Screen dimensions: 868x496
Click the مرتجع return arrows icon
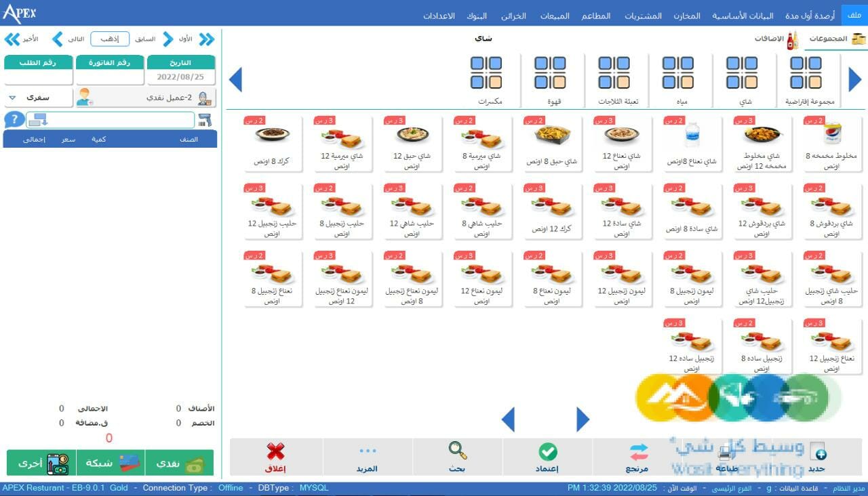pyautogui.click(x=638, y=451)
